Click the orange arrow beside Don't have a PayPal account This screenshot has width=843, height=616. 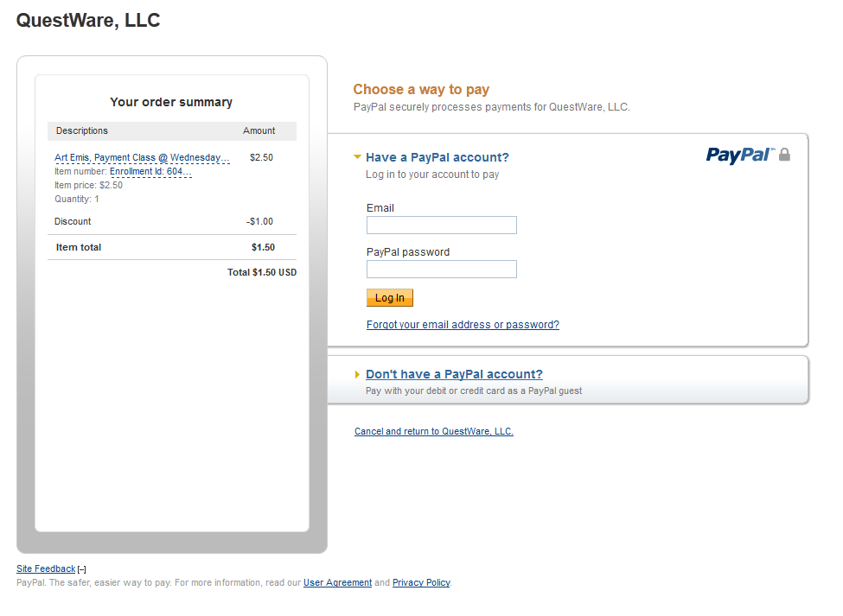pos(357,374)
